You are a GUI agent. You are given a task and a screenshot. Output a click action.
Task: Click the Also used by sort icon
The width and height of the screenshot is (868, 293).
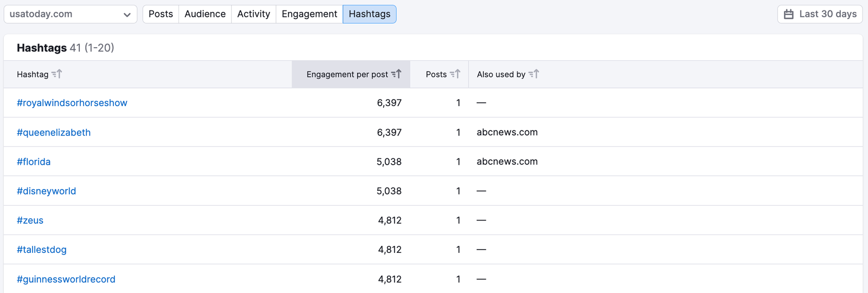pyautogui.click(x=534, y=74)
